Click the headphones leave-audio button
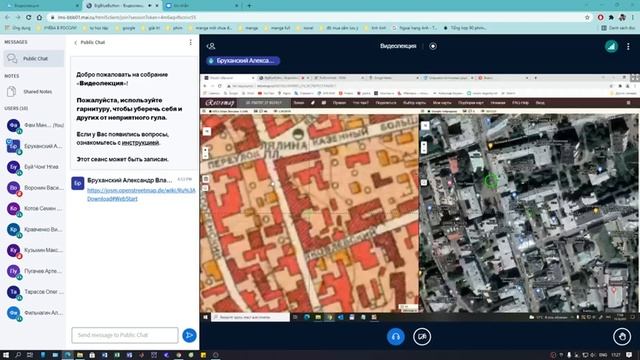 coord(396,337)
